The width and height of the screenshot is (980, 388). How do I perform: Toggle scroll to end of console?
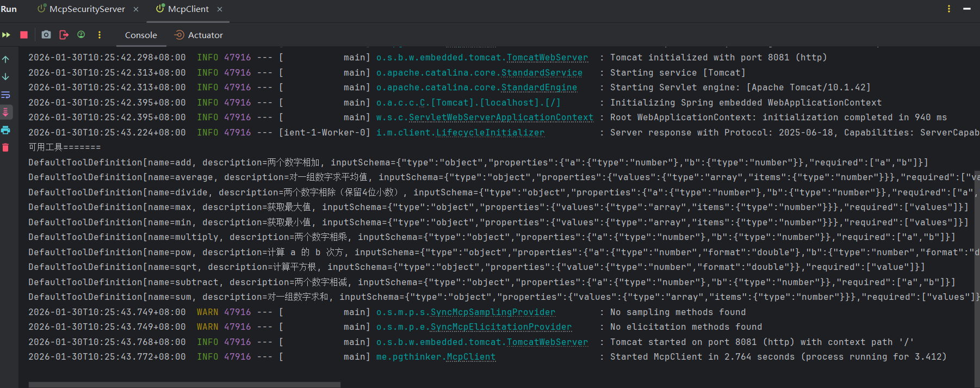5,112
